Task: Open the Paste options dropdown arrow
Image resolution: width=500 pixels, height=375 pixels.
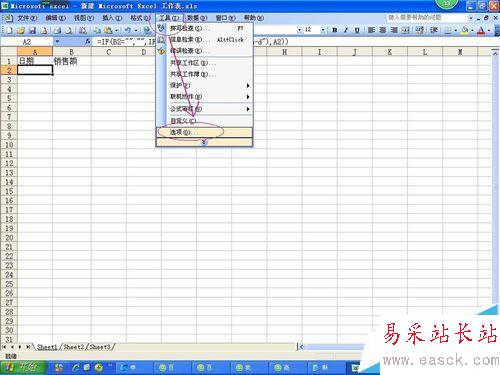Action: [x=116, y=30]
